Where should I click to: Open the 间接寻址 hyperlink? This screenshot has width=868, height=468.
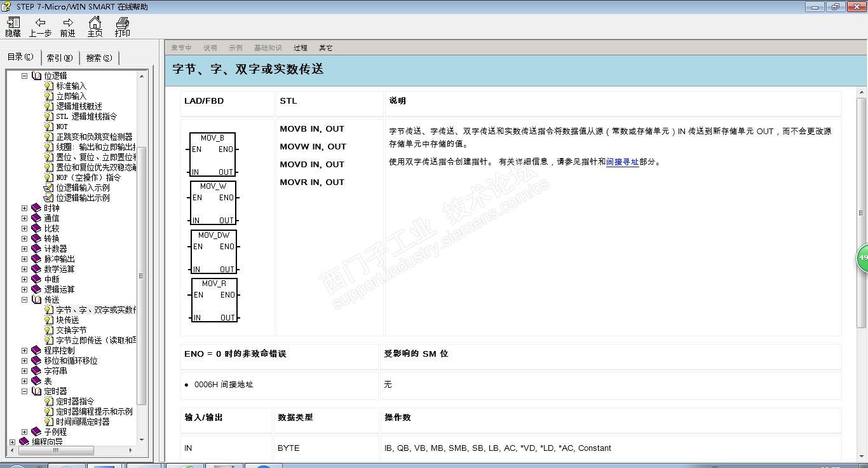[622, 162]
